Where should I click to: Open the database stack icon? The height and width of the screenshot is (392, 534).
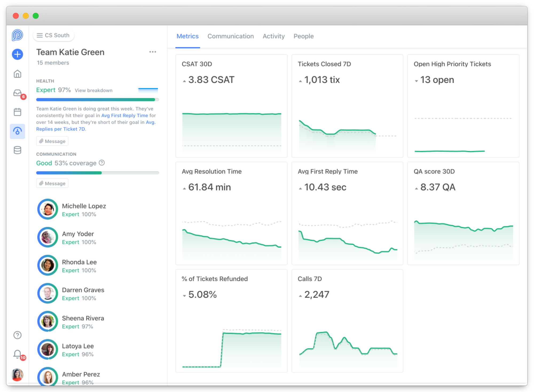pyautogui.click(x=17, y=150)
